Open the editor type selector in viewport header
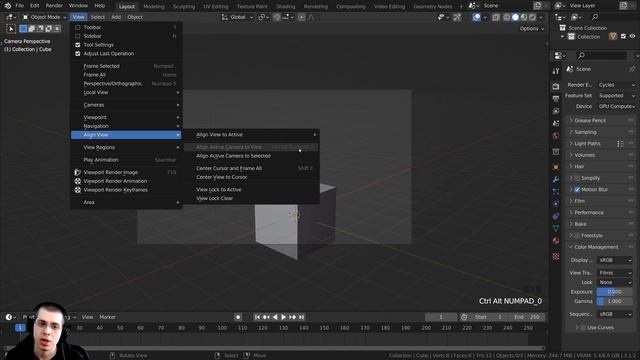640x360 pixels. 11,17
